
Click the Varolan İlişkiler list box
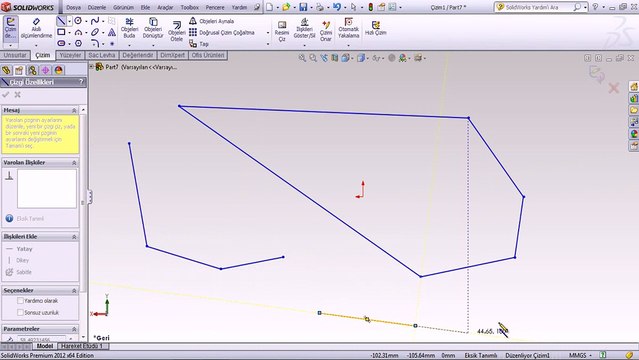pos(46,189)
